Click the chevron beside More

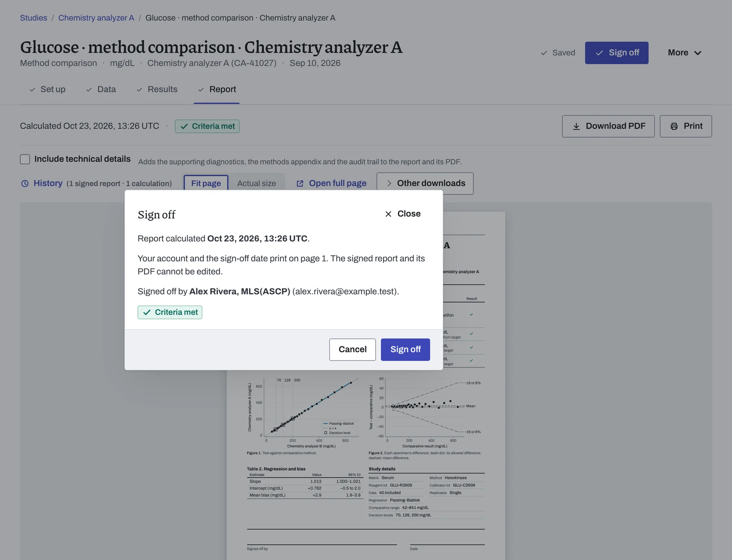pos(698,53)
